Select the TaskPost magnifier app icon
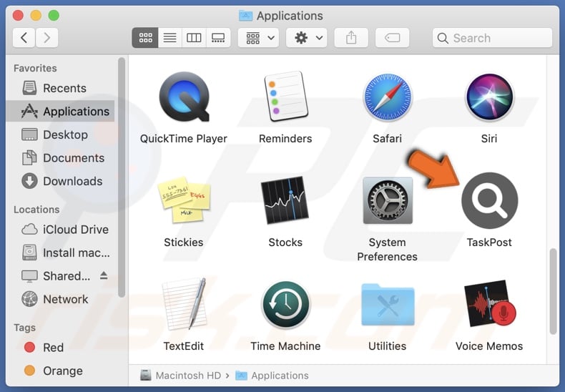The image size is (565, 392). [x=489, y=200]
